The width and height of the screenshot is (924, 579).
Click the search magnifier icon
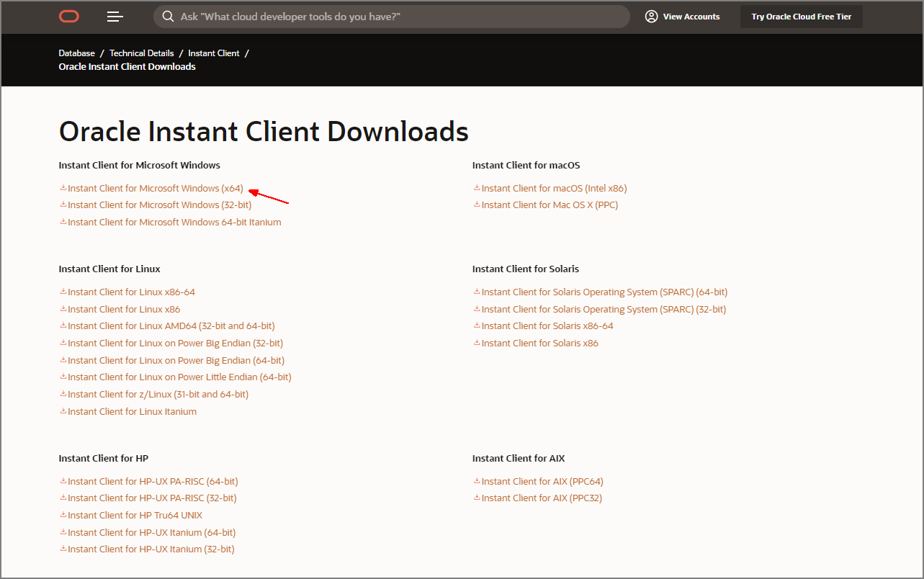coord(168,17)
